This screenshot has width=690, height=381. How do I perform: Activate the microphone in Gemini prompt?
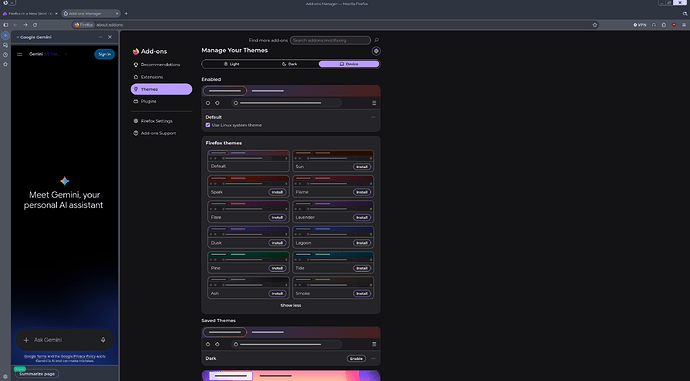click(x=103, y=340)
